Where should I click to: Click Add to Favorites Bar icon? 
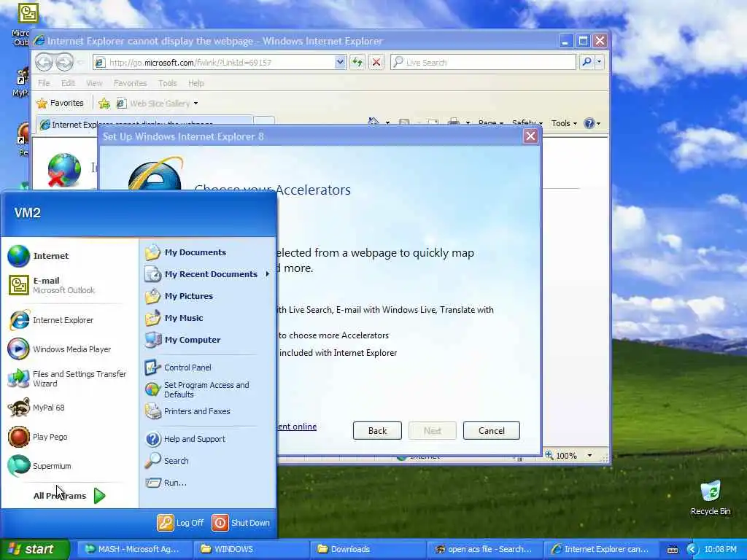[x=104, y=103]
